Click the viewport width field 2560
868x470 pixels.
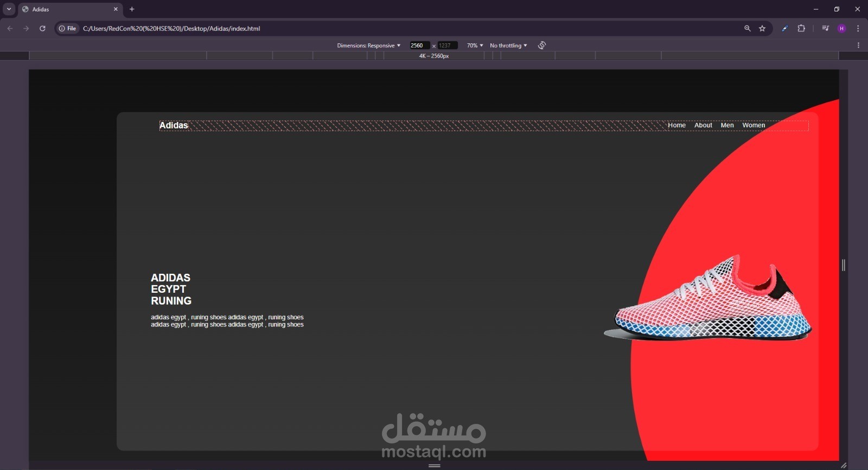419,46
